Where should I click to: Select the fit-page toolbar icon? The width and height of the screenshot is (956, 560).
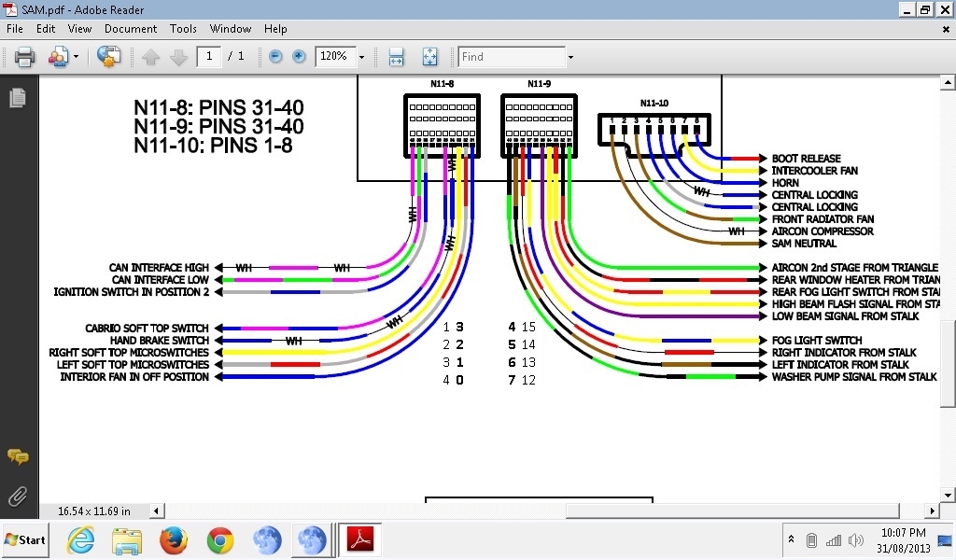click(x=429, y=56)
